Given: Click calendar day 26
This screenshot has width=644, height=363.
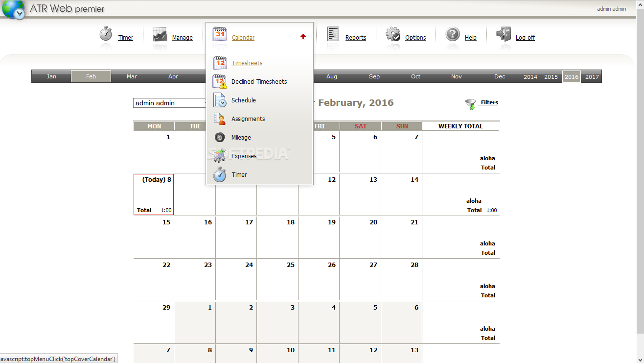Looking at the screenshot, I should click(319, 280).
